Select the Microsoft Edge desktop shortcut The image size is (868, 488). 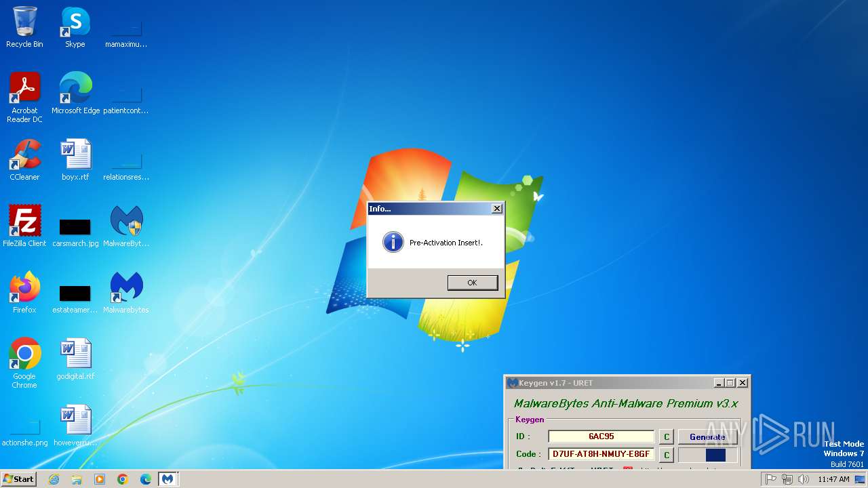pos(75,94)
